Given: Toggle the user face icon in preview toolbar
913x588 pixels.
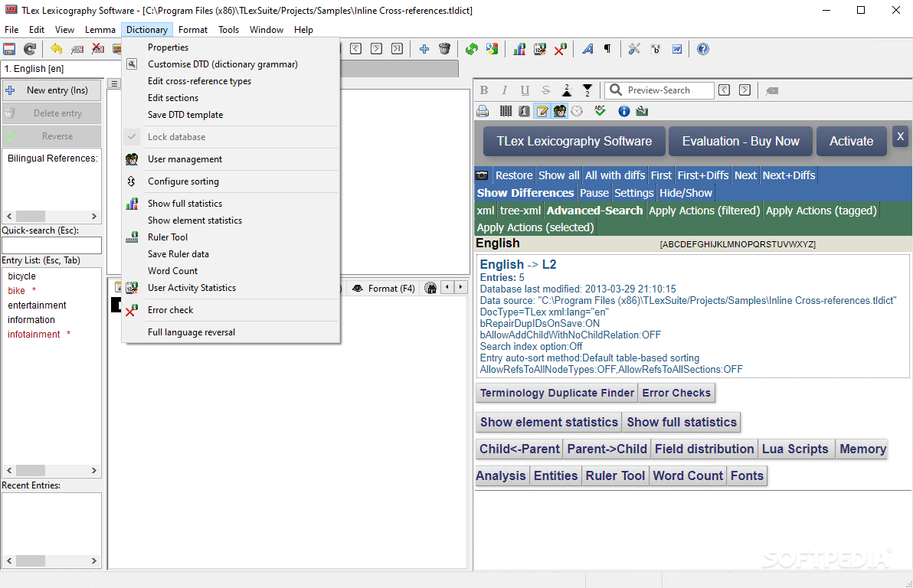Looking at the screenshot, I should [x=560, y=110].
